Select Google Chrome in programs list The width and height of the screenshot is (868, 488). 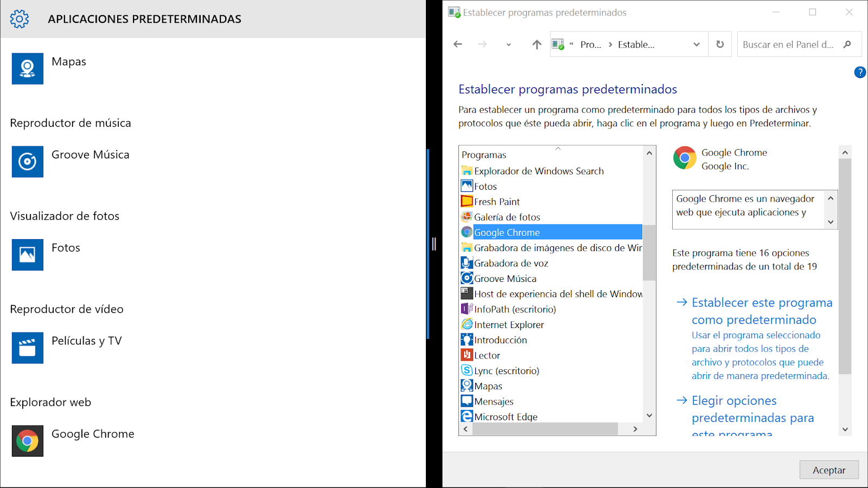coord(551,232)
